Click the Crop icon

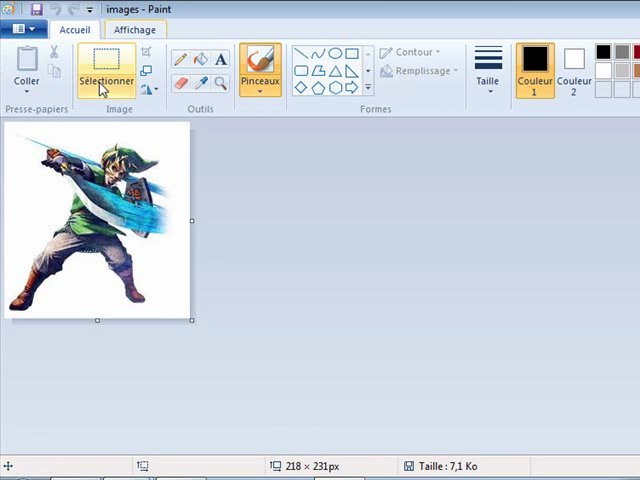[146, 52]
